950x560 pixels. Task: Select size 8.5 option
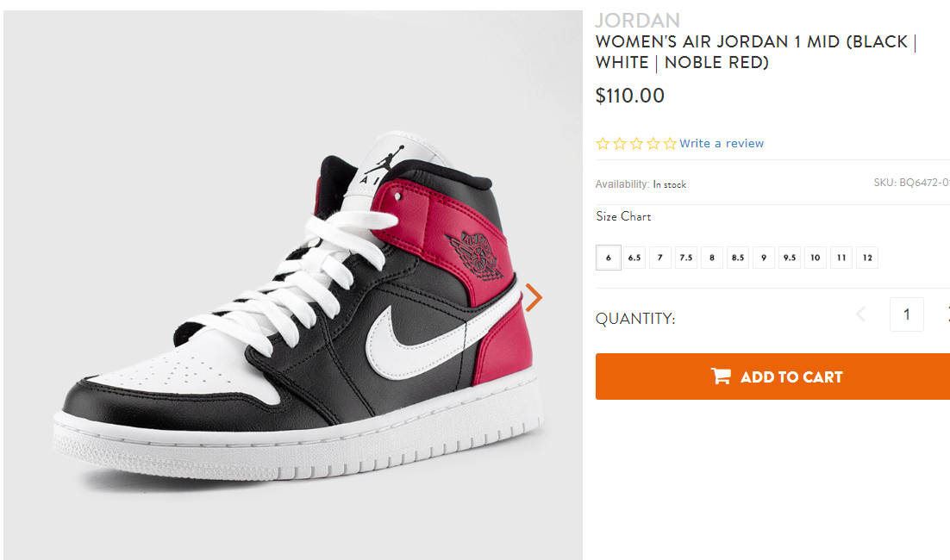click(738, 258)
